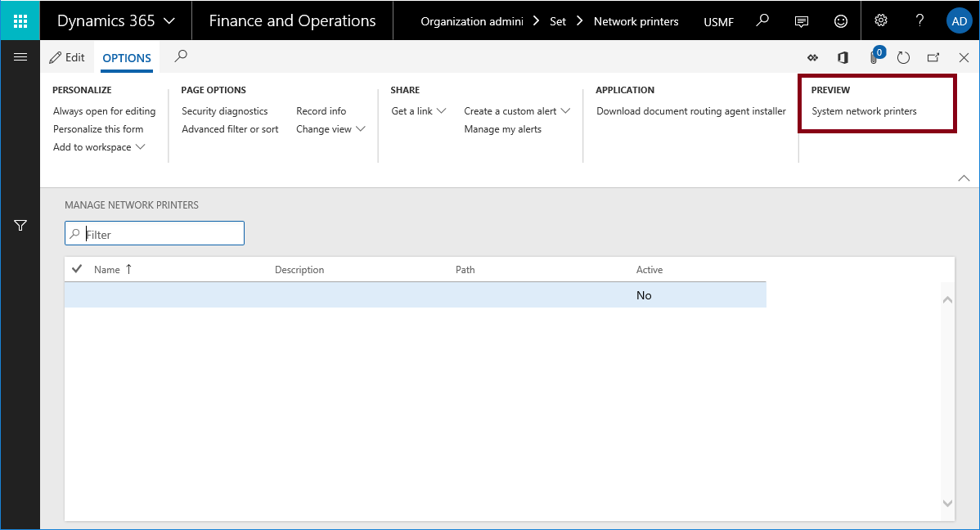
Task: Open the app launcher waffle icon
Action: (x=20, y=20)
